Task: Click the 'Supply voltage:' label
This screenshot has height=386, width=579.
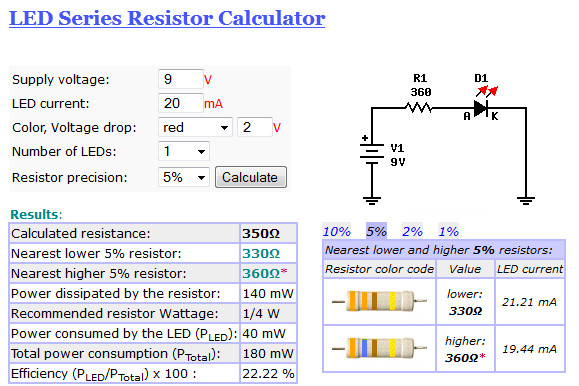Action: coord(61,79)
